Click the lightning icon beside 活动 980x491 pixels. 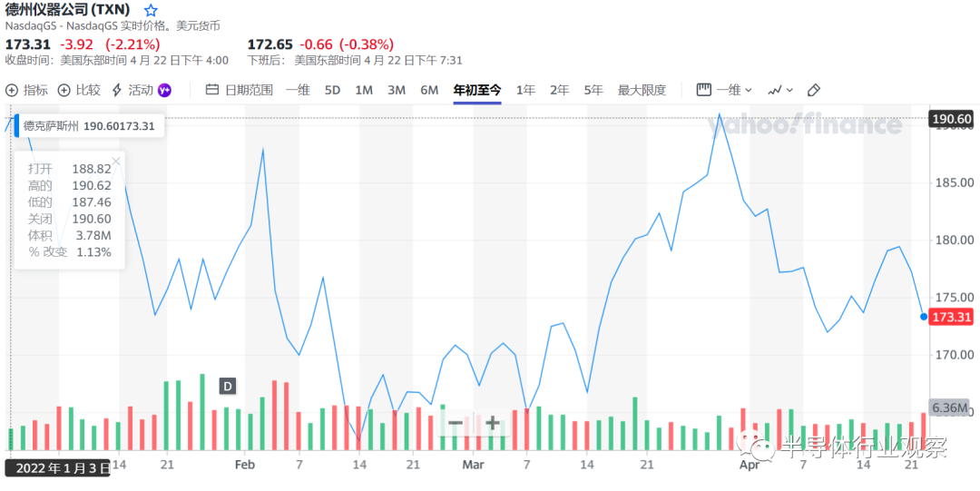click(x=117, y=90)
